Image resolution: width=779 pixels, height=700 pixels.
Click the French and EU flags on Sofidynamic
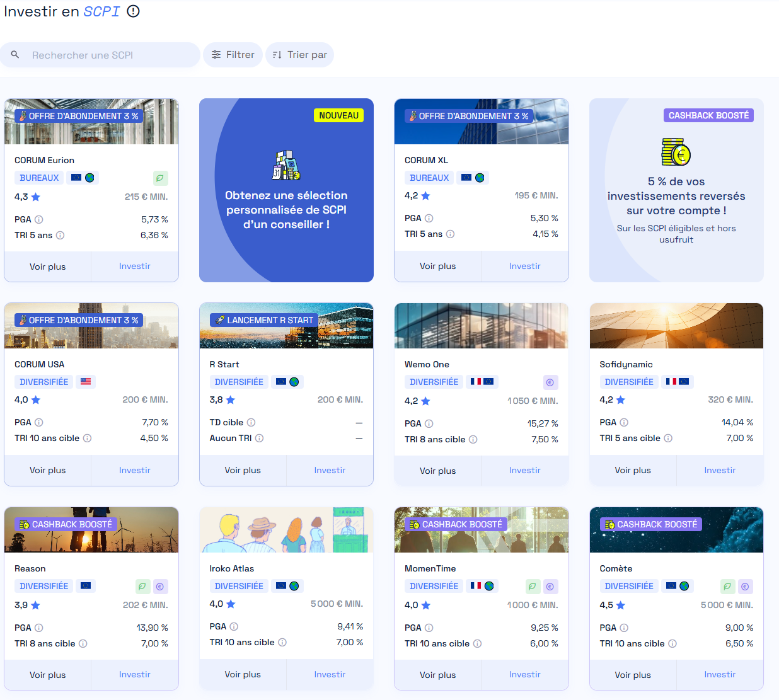[678, 382]
